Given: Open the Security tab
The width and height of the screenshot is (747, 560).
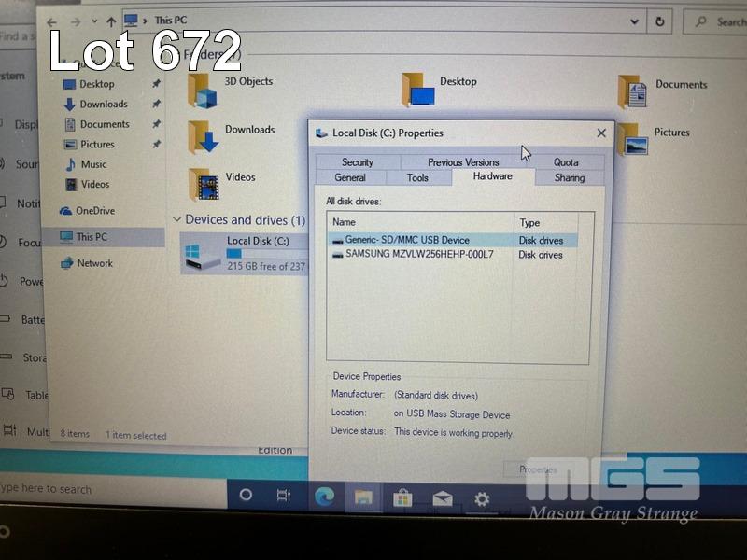Looking at the screenshot, I should (357, 162).
